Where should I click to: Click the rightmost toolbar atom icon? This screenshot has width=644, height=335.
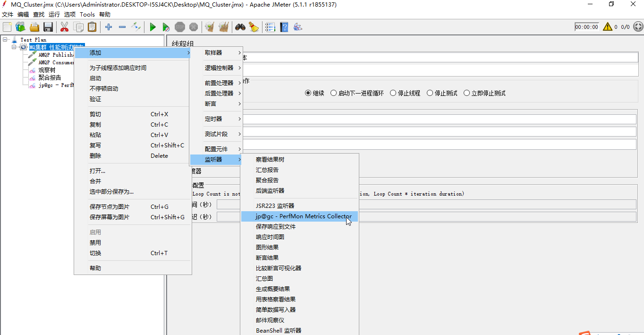coord(297,27)
